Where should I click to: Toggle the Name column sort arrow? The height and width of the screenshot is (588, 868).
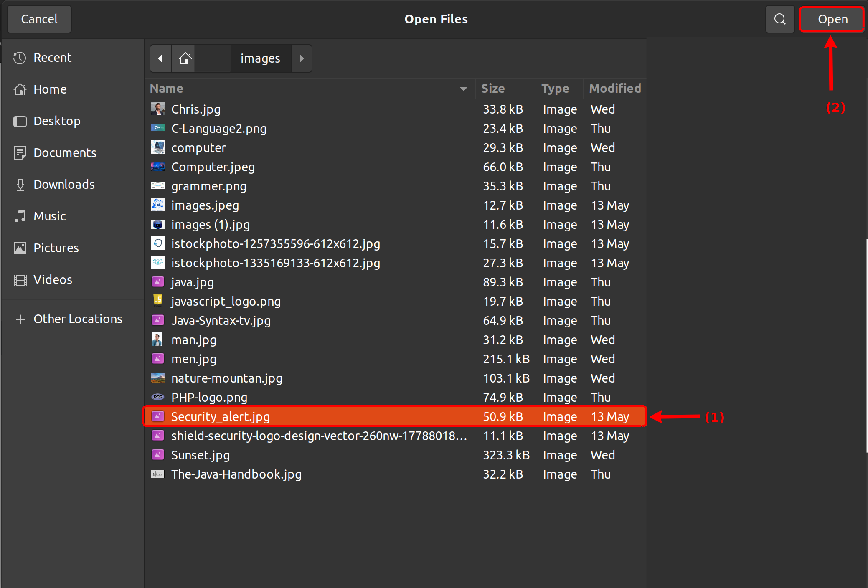[463, 89]
